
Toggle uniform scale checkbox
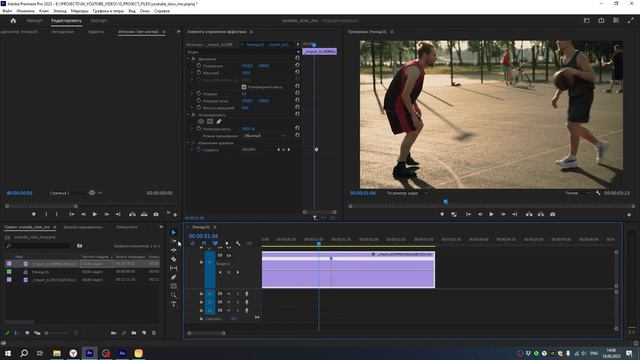pyautogui.click(x=244, y=87)
